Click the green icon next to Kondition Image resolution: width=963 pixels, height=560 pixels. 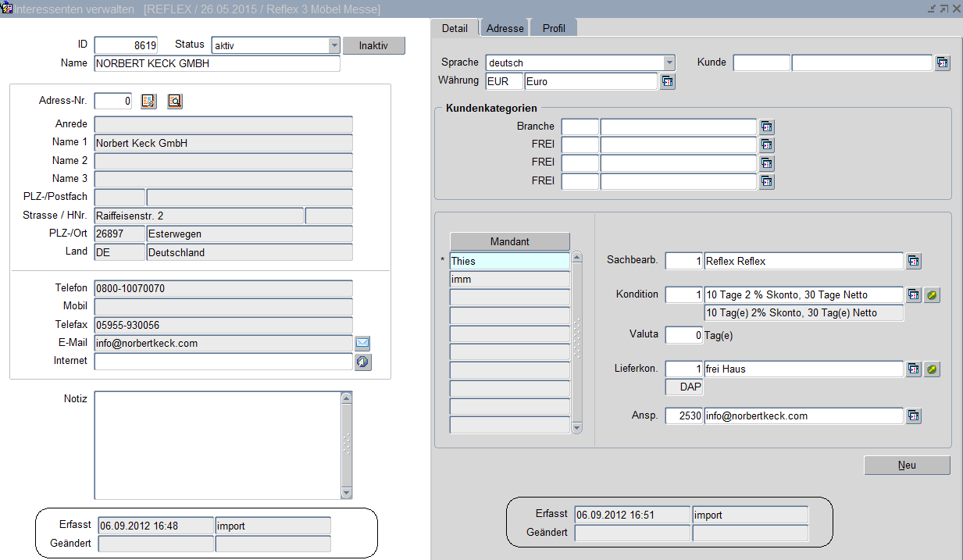932,295
